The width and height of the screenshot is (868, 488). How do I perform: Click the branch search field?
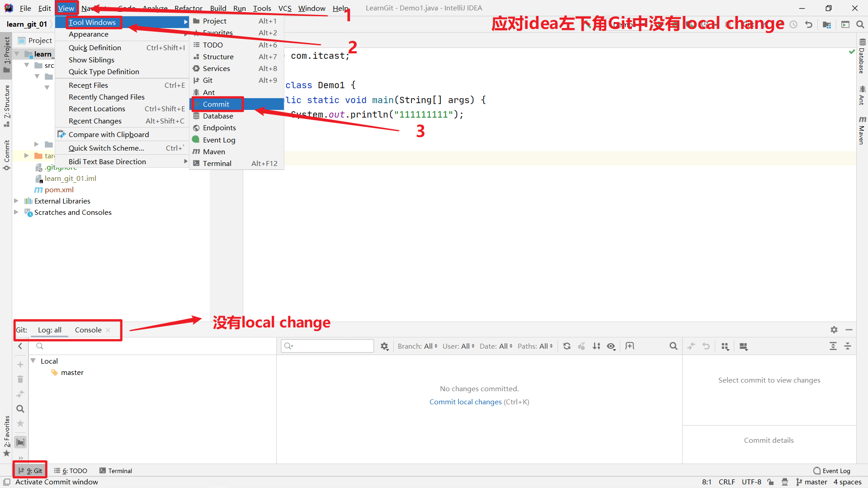[154, 346]
